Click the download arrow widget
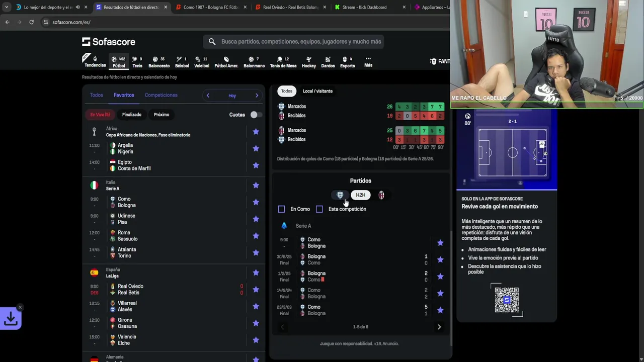Image resolution: width=644 pixels, height=362 pixels. pyautogui.click(x=11, y=319)
